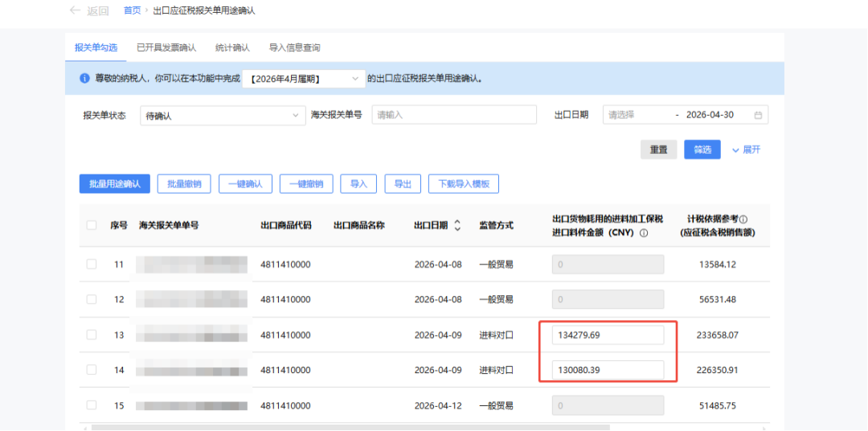Switch to the 统计确认 tab
Viewport: 868px width, 431px height.
[232, 47]
